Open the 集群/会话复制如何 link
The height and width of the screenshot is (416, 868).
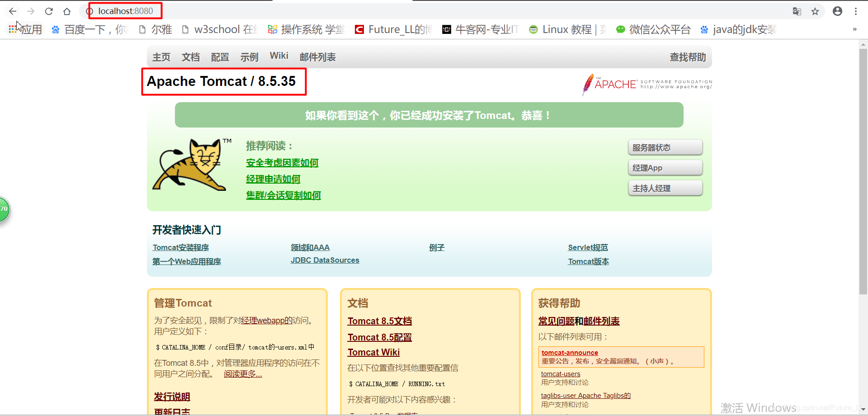[283, 195]
